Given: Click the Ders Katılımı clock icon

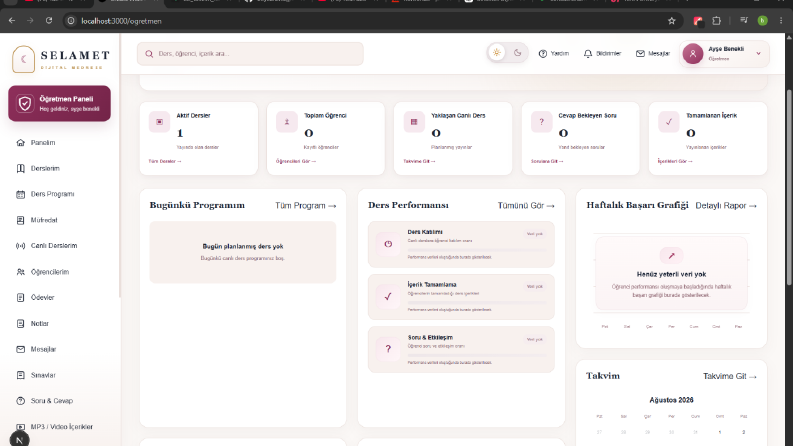Looking at the screenshot, I should [x=388, y=244].
